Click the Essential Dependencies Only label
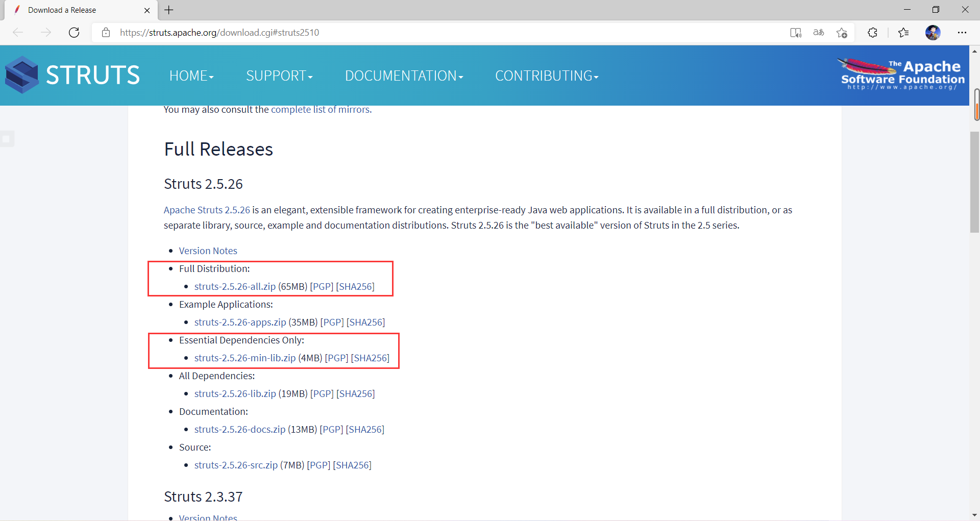980x521 pixels. (x=241, y=340)
